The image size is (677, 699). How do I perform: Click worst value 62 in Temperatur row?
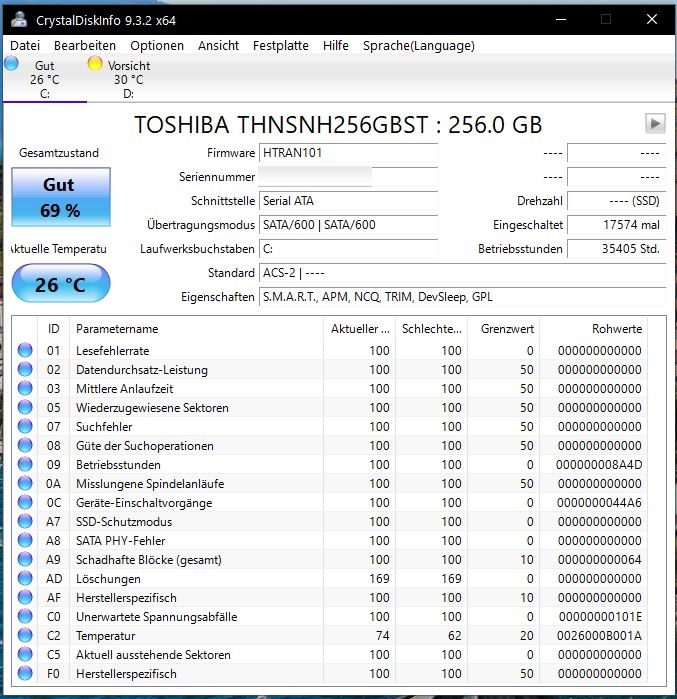[x=455, y=636]
